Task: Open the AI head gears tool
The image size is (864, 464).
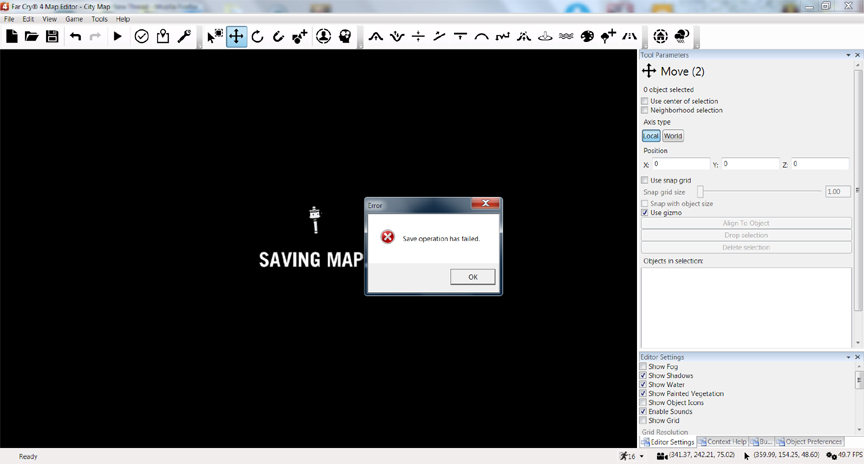Action: pyautogui.click(x=345, y=36)
